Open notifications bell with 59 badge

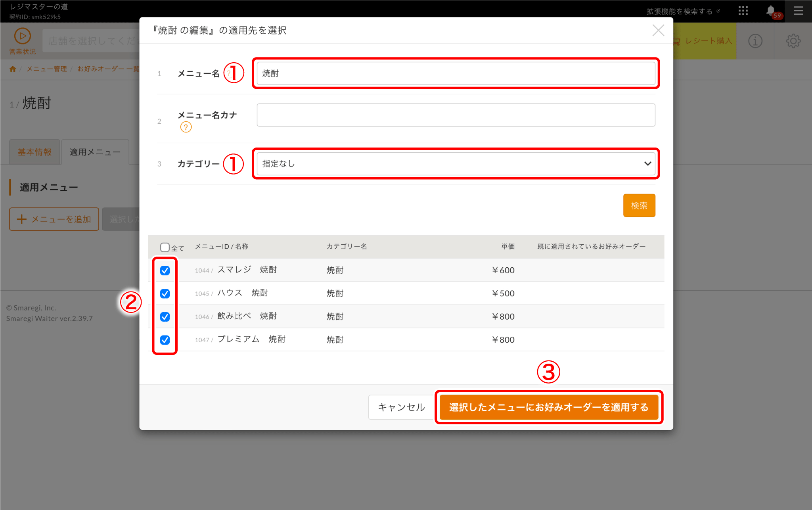tap(771, 11)
